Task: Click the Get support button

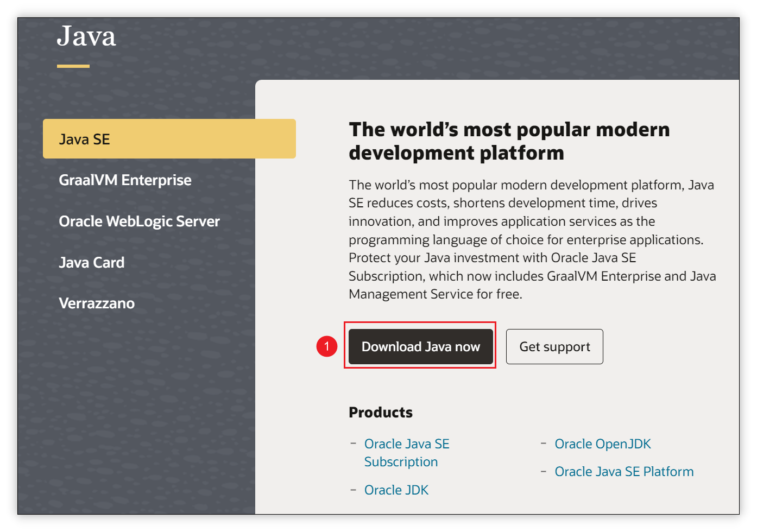Action: pos(554,346)
